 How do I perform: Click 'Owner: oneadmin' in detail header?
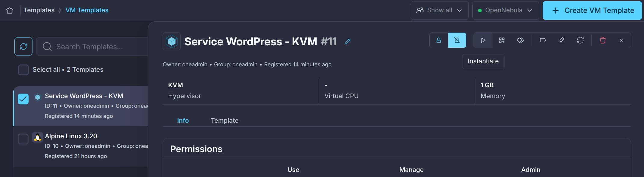click(185, 64)
